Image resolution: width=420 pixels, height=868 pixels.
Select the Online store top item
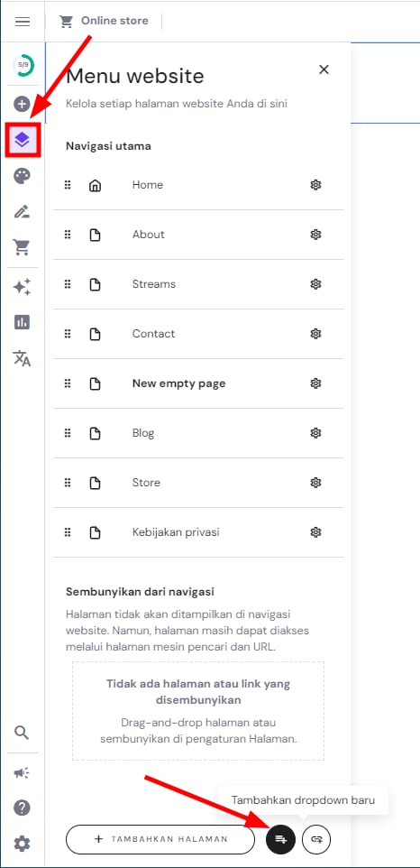pos(104,21)
